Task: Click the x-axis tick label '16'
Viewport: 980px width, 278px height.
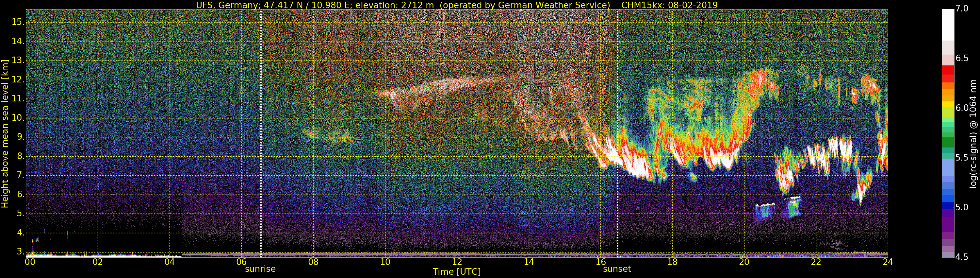Action: [601, 262]
